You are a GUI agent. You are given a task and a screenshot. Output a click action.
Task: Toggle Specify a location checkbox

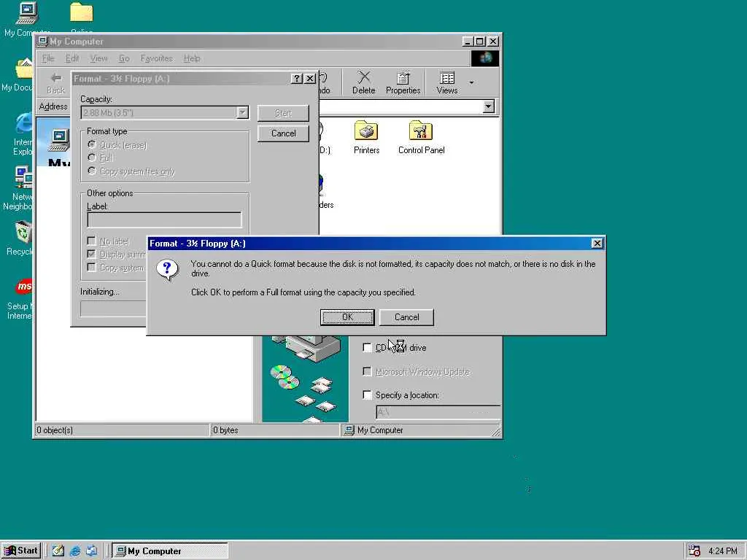367,394
